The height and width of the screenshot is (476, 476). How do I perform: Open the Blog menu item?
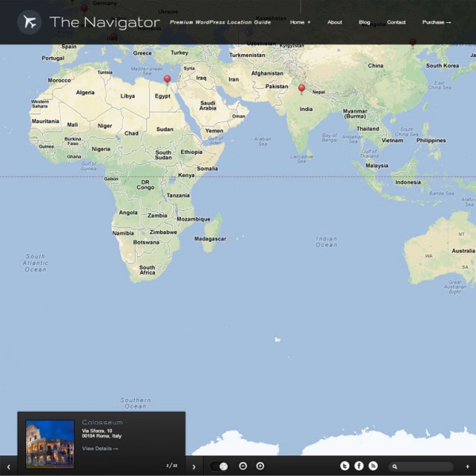coord(364,22)
